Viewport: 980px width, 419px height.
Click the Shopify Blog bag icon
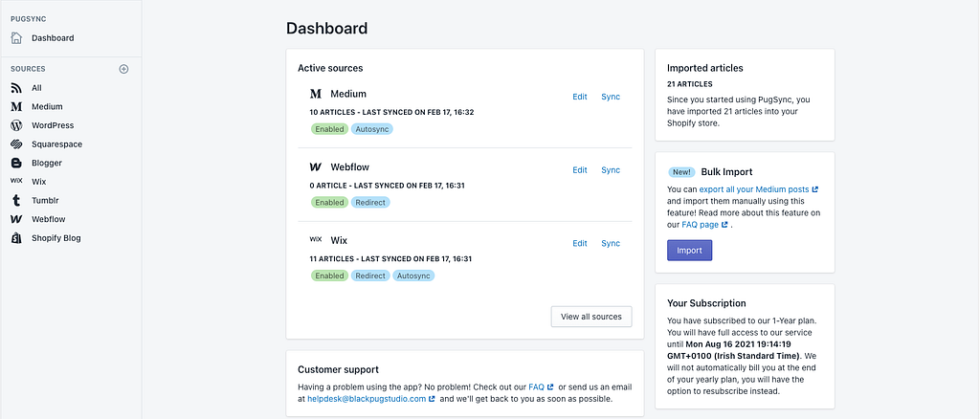16,238
